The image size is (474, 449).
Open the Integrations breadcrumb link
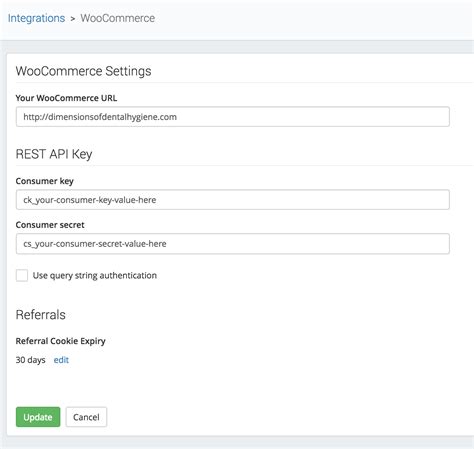(x=36, y=18)
